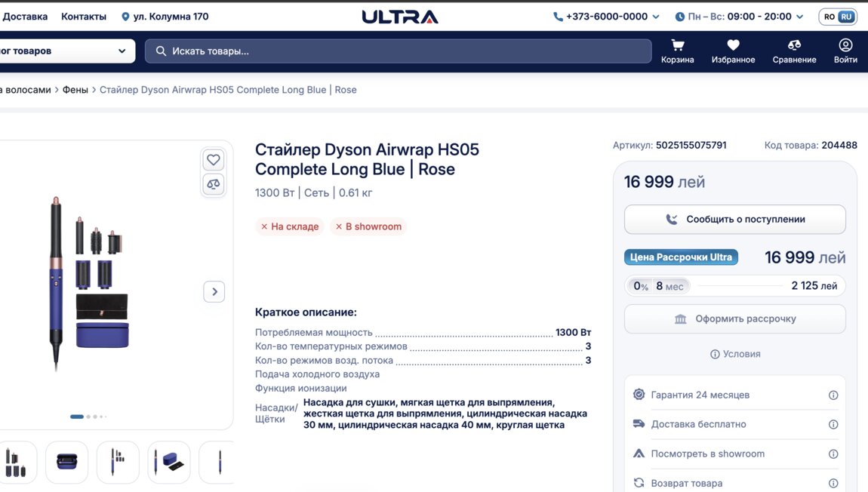Viewport: 868px width, 492px height.
Task: Click info icon next to Гарантия 24 месяцев
Action: pyautogui.click(x=833, y=395)
